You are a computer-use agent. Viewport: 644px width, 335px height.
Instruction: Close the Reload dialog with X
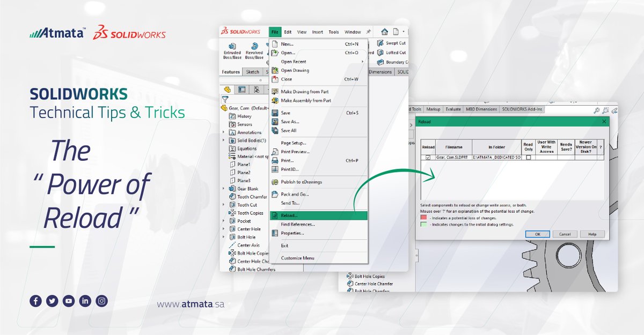click(604, 122)
